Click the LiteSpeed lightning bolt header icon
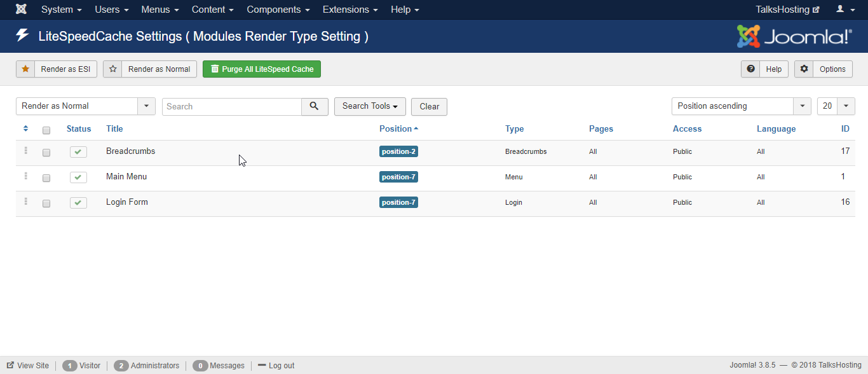 click(x=23, y=36)
